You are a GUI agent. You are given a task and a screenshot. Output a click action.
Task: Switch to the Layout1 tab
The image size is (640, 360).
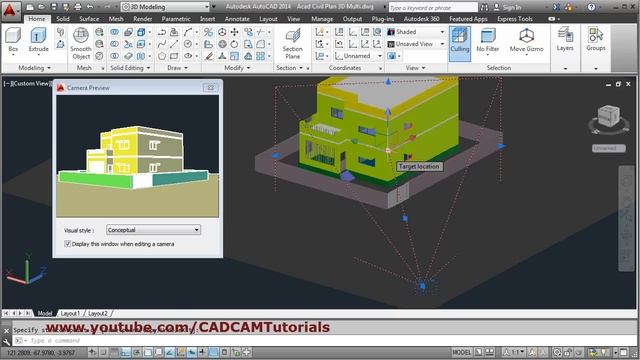click(x=70, y=313)
